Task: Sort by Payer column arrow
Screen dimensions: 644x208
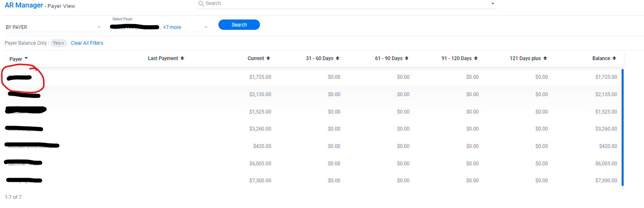Action: pyautogui.click(x=27, y=58)
